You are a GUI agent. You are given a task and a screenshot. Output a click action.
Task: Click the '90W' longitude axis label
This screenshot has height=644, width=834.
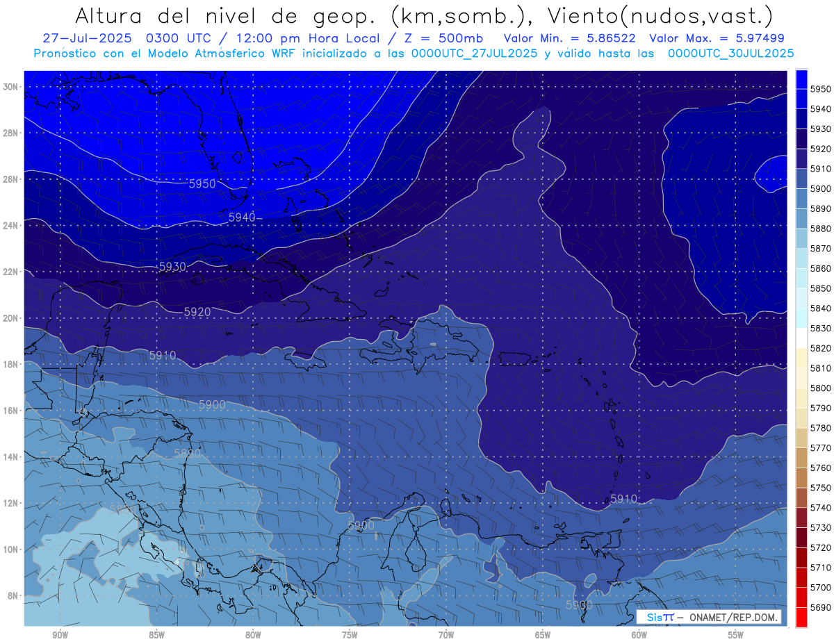60,635
